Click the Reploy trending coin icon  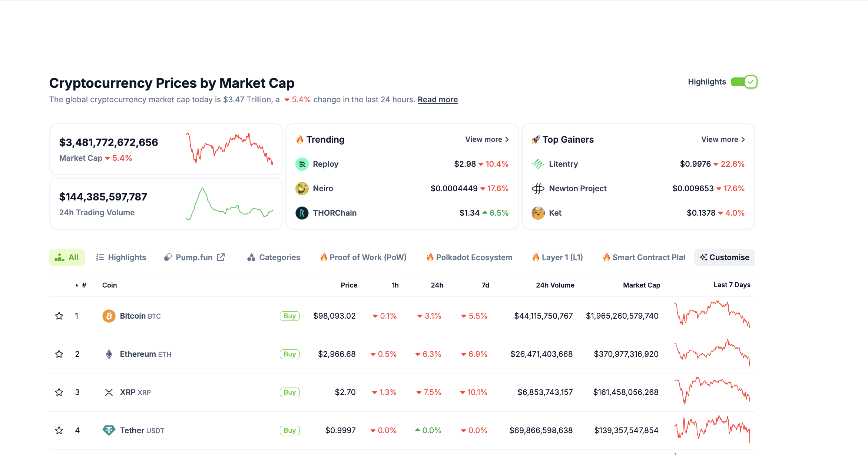(302, 164)
